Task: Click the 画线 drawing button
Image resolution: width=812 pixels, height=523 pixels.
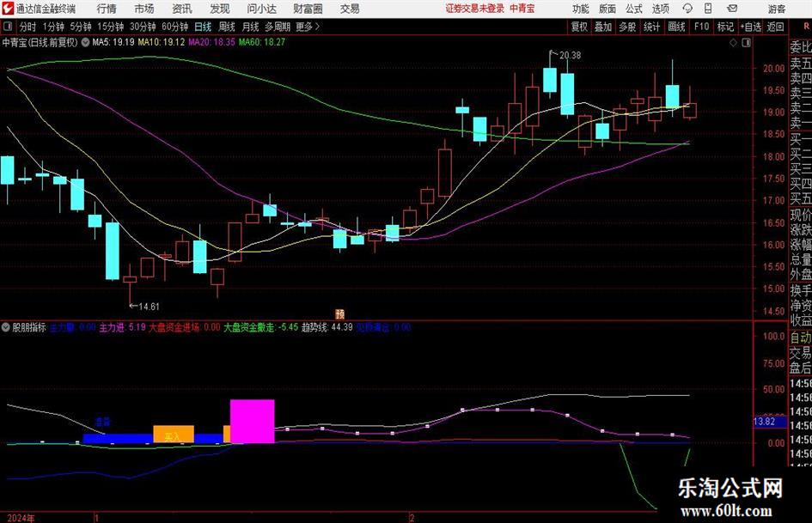Action: click(x=676, y=27)
